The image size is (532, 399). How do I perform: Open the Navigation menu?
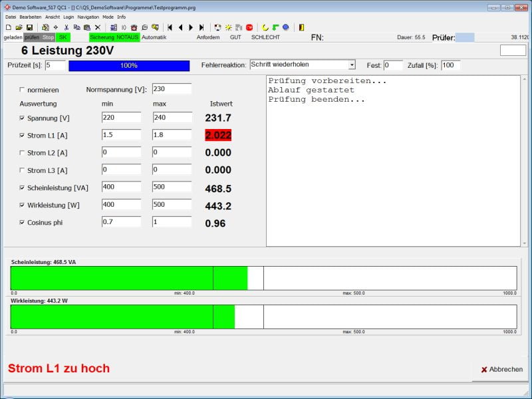[88, 17]
